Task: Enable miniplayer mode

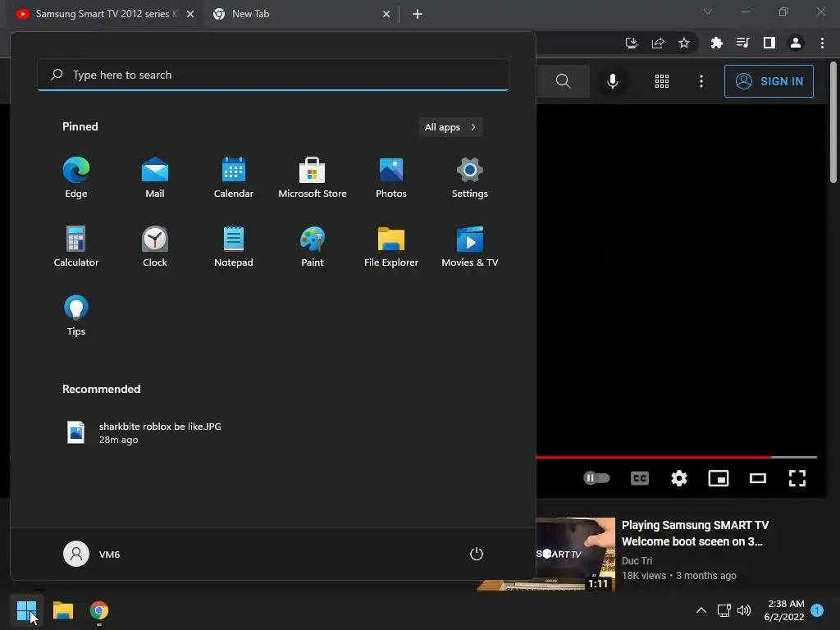Action: (x=719, y=478)
